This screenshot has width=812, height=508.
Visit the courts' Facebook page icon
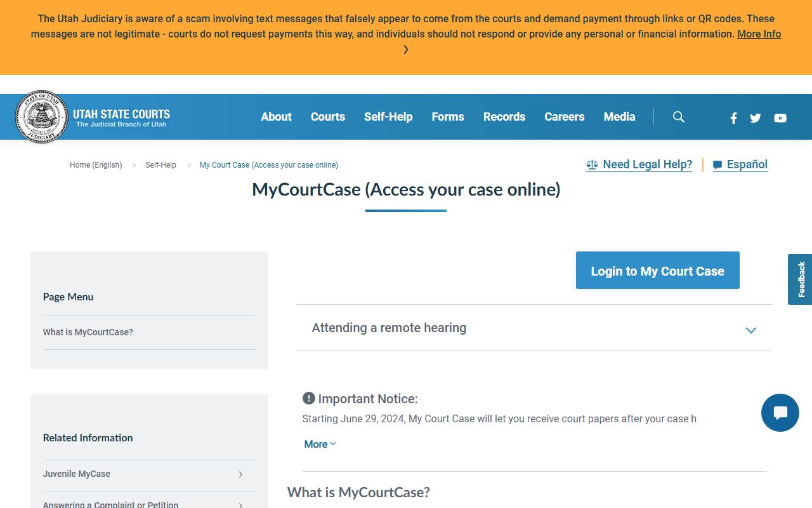point(733,117)
